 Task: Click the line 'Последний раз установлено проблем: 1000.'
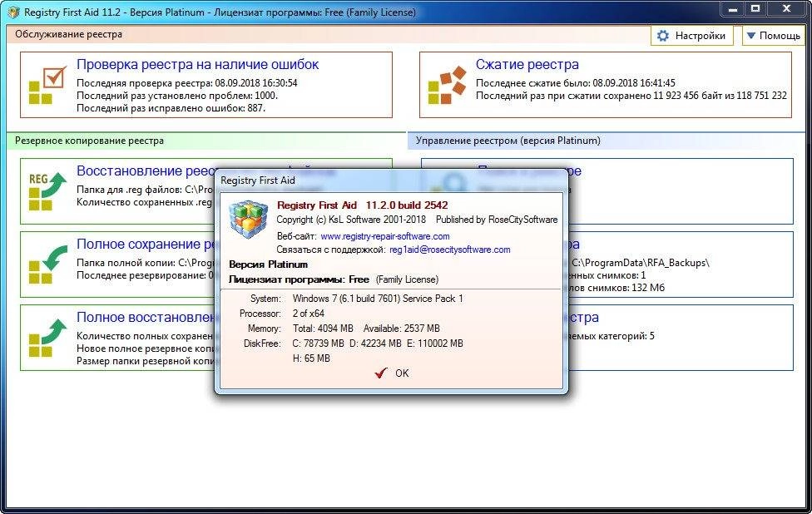click(x=177, y=96)
